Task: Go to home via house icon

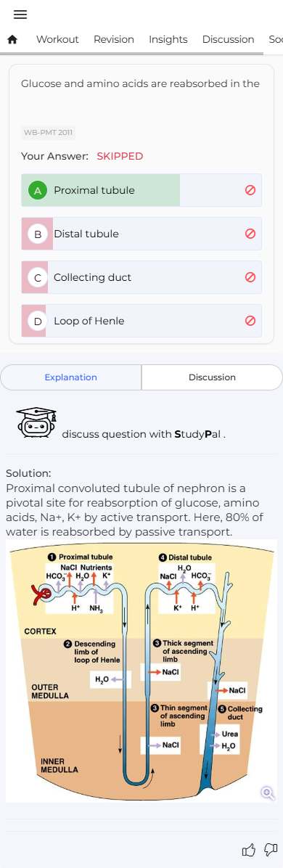Action: [12, 39]
